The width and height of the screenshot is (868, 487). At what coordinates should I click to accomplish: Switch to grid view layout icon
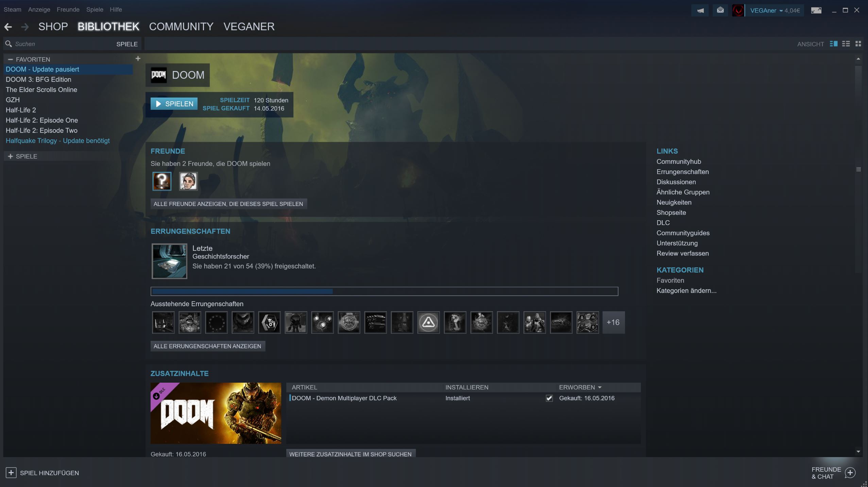[858, 44]
